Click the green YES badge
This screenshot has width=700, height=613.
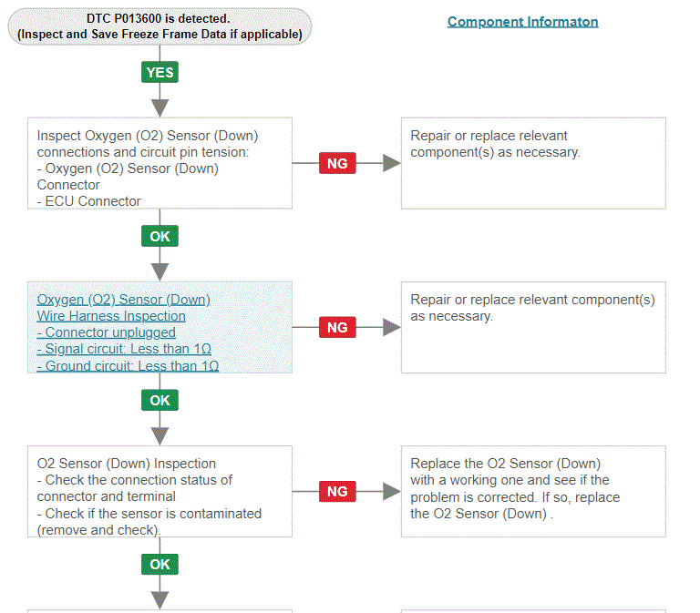(x=160, y=72)
